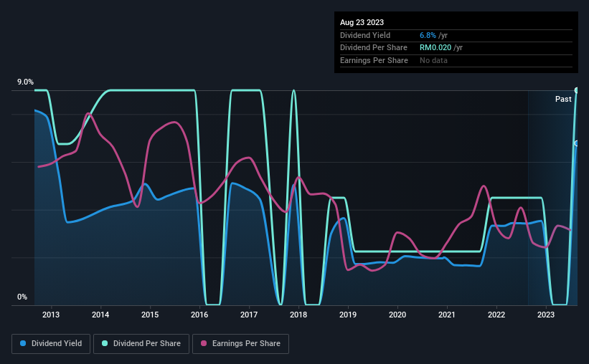
Task: Select the 2023 year label on axis
Action: (x=546, y=315)
